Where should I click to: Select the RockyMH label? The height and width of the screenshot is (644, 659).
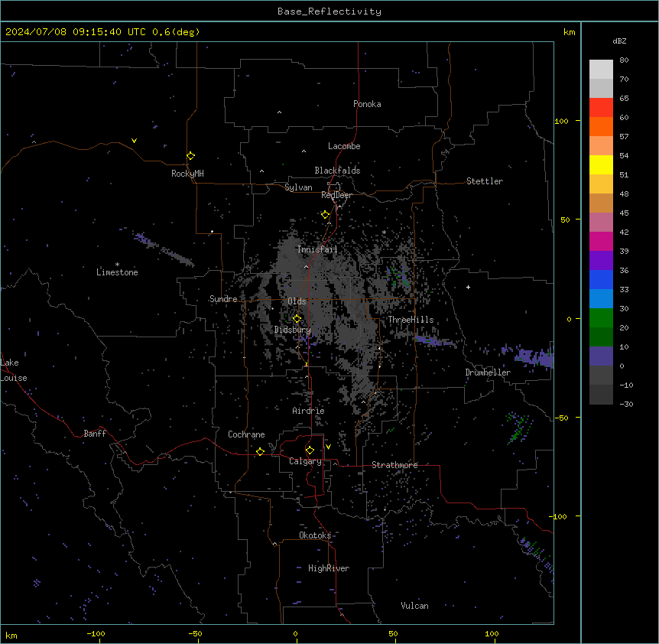tap(187, 174)
